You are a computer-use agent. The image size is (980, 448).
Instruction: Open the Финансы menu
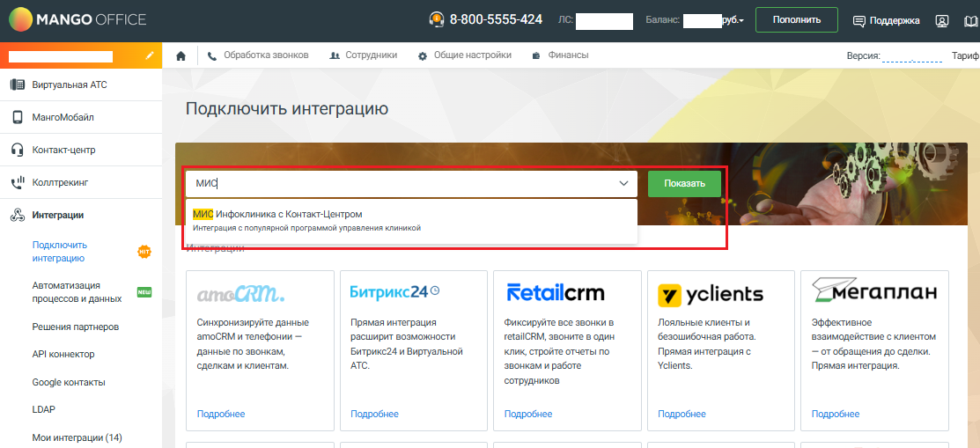tap(560, 55)
